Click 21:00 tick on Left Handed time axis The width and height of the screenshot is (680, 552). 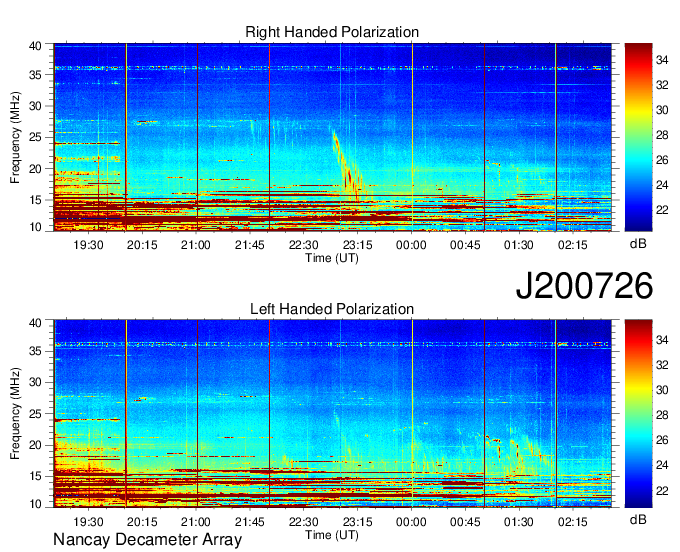[x=196, y=522]
